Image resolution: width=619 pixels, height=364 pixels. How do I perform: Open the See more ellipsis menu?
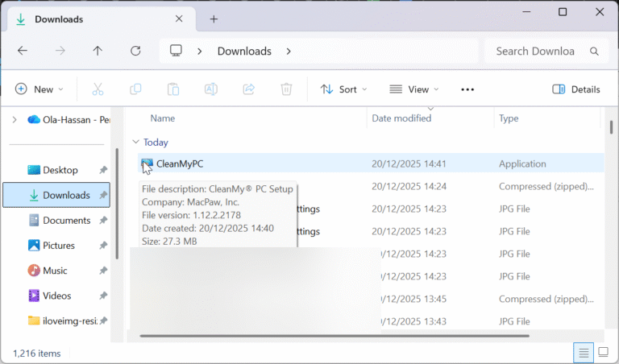467,89
